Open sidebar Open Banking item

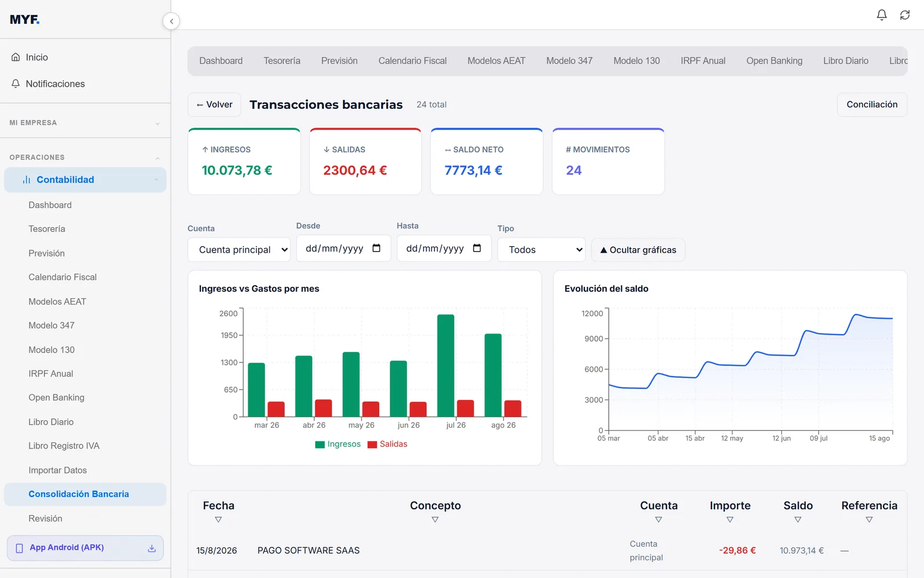tap(85, 398)
